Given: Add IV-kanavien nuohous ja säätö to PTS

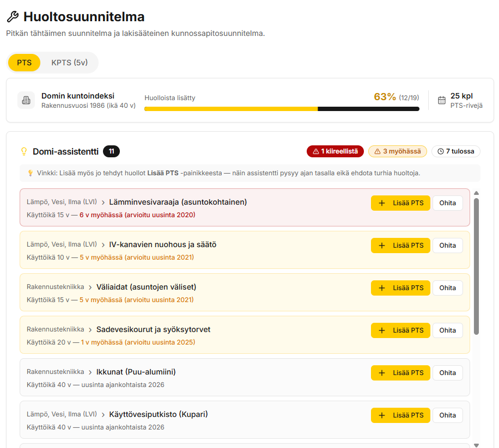Looking at the screenshot, I should tap(400, 246).
